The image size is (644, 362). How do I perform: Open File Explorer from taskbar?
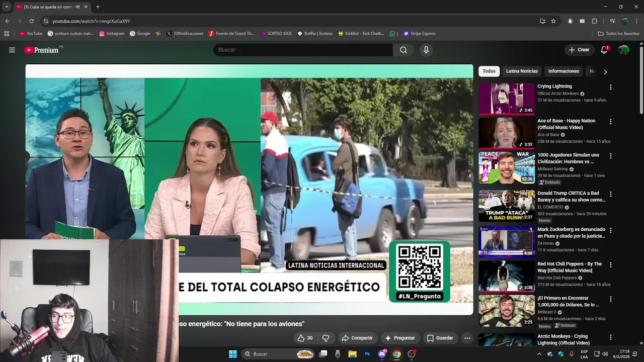point(353,354)
